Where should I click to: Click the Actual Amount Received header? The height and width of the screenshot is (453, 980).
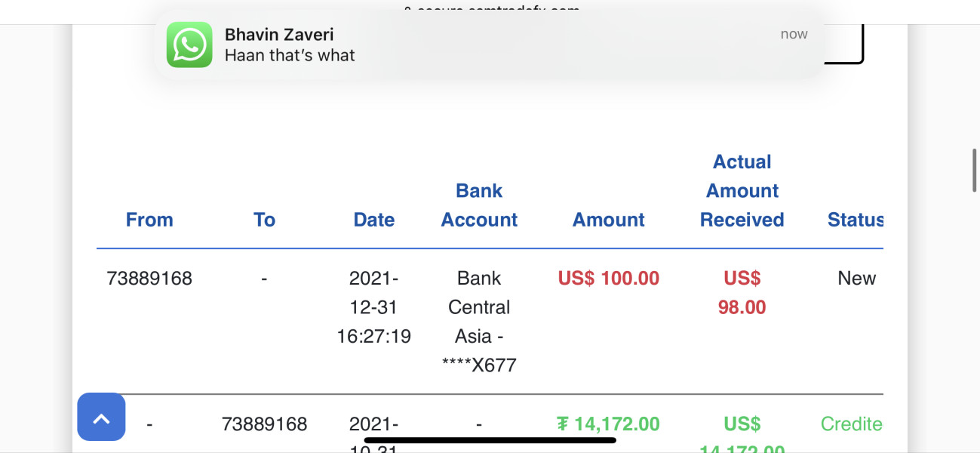pyautogui.click(x=742, y=191)
